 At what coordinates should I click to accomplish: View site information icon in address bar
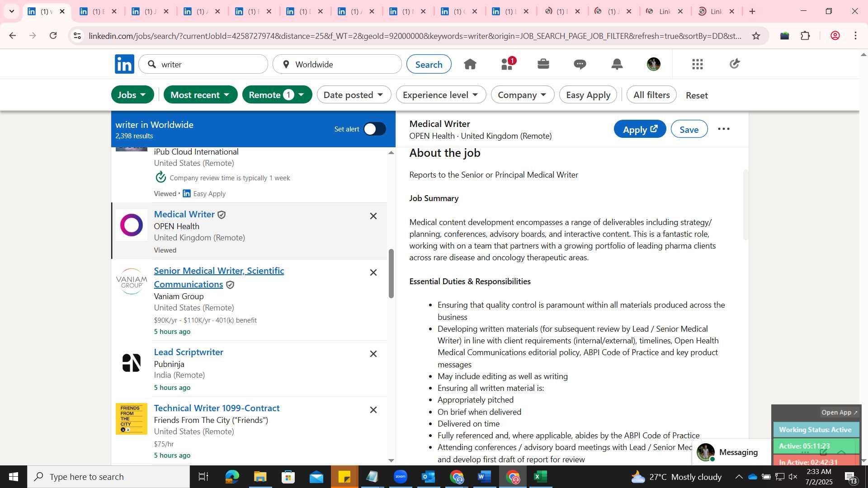click(77, 36)
